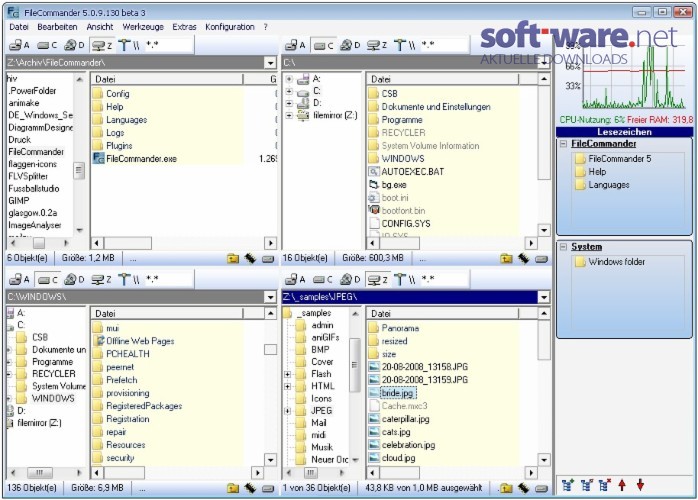
Task: Select drive A in top-left panel drive bar
Action: (20, 45)
